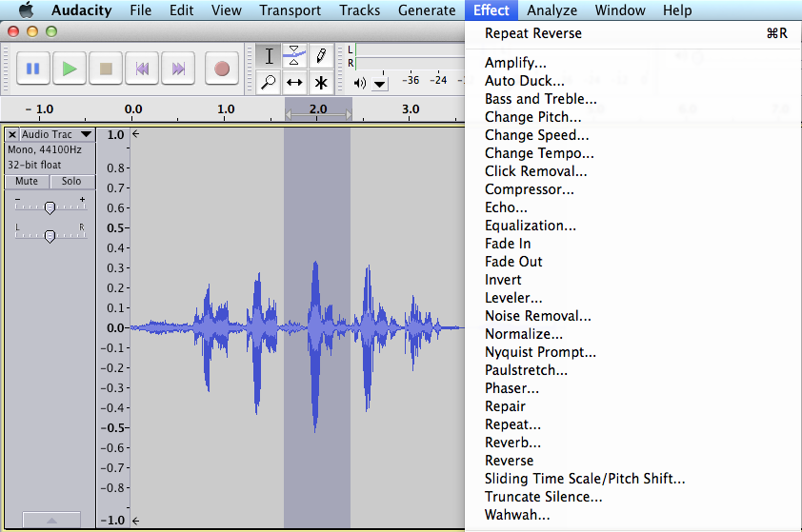Choose Sliding Time Scale/Pitch Shift... effect
This screenshot has width=802, height=532.
pos(633,479)
